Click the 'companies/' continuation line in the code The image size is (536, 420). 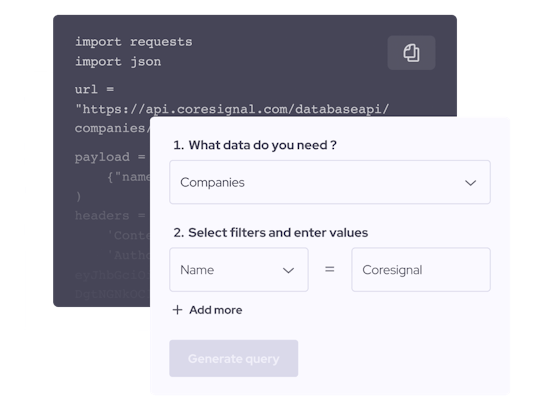[112, 128]
